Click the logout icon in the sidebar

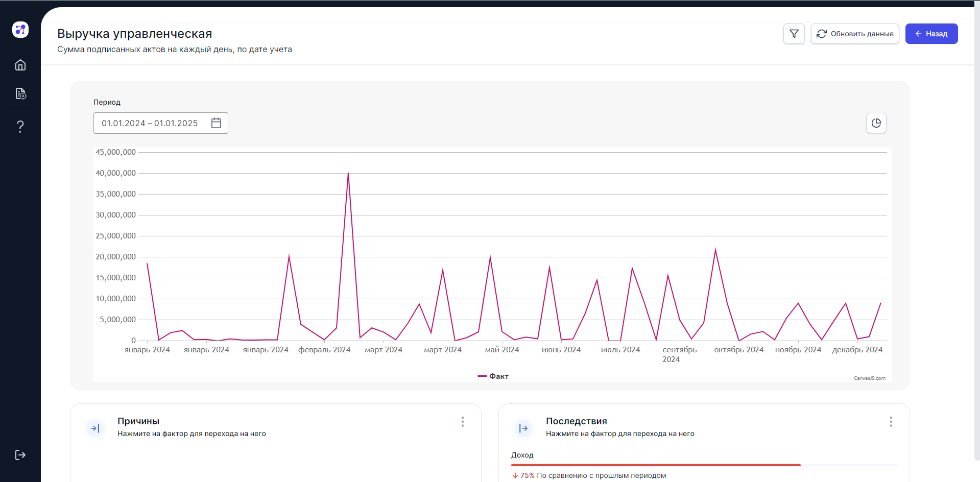click(x=20, y=455)
